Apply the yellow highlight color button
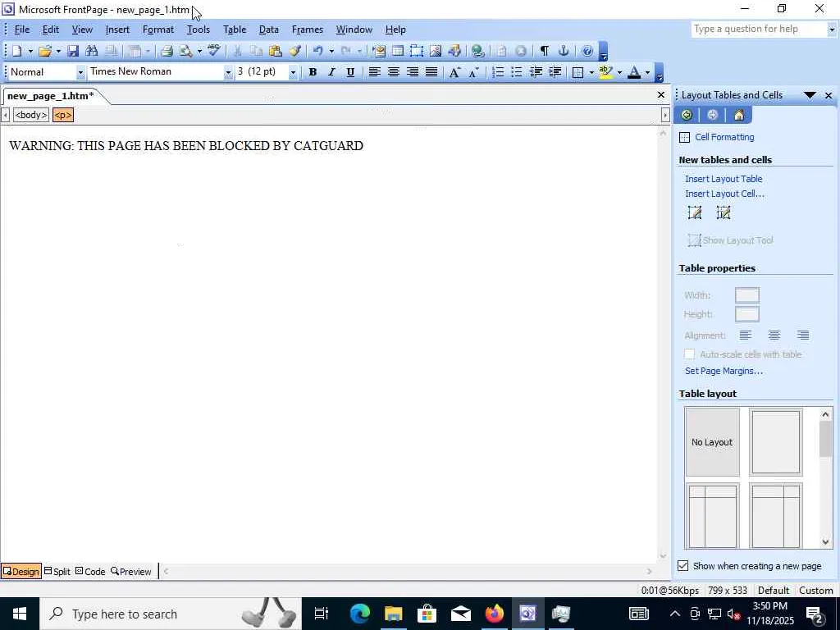 (605, 72)
